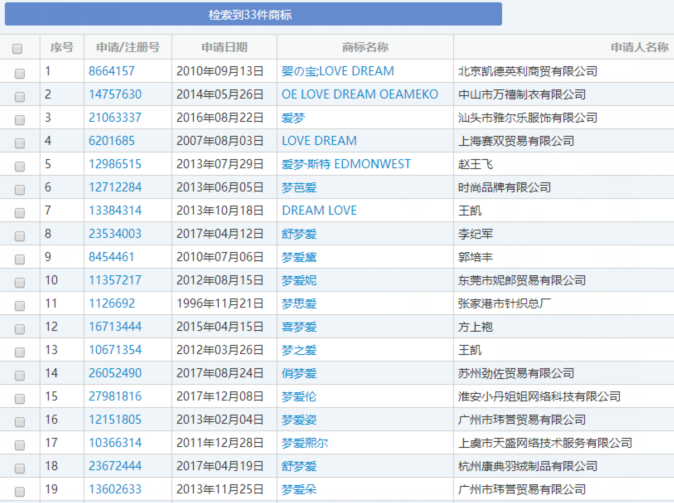Click the 申请日期 column header
Viewport: 674px width, 503px height.
pyautogui.click(x=224, y=47)
